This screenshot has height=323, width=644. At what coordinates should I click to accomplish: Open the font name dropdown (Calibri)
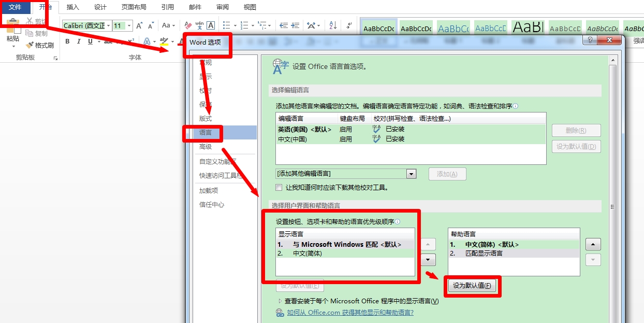point(108,25)
